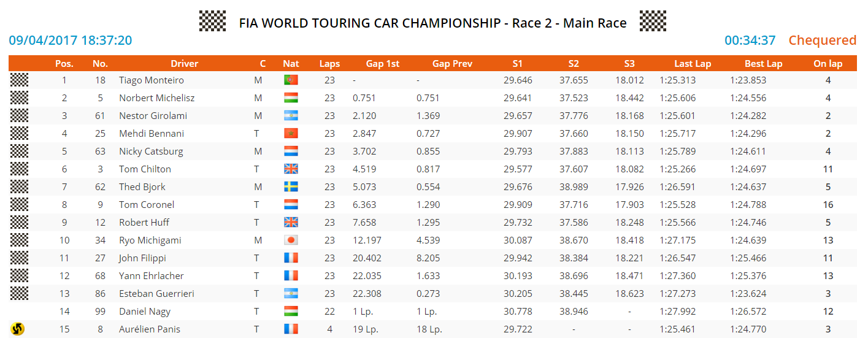Click the Morocco flag for Mehdi Bennani

291,134
